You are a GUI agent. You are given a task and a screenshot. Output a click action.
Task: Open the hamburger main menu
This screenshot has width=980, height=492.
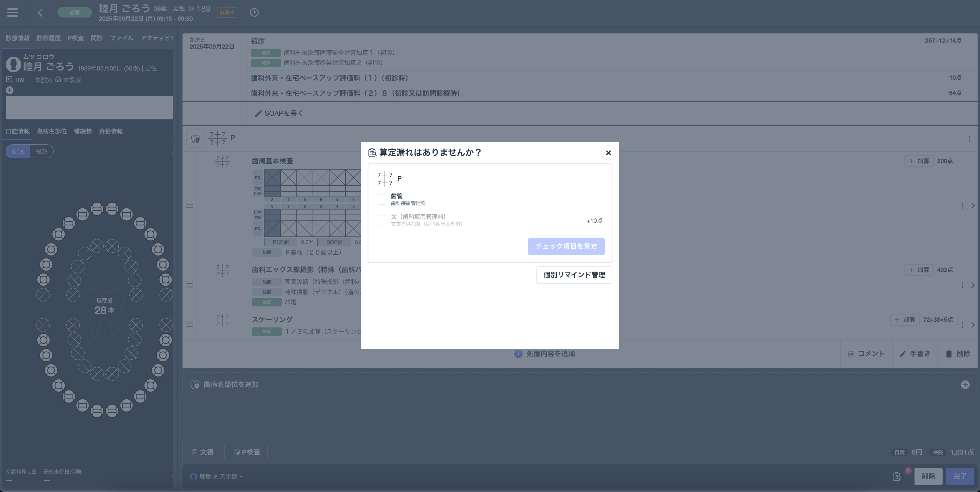(x=13, y=13)
